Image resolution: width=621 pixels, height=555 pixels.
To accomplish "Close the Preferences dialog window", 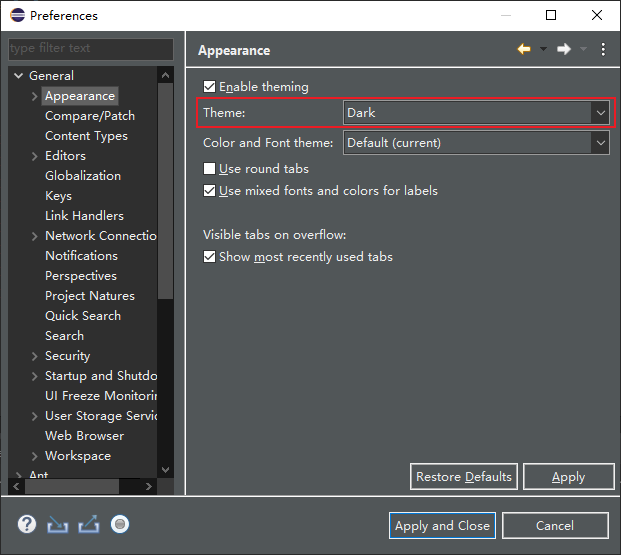I will 596,15.
